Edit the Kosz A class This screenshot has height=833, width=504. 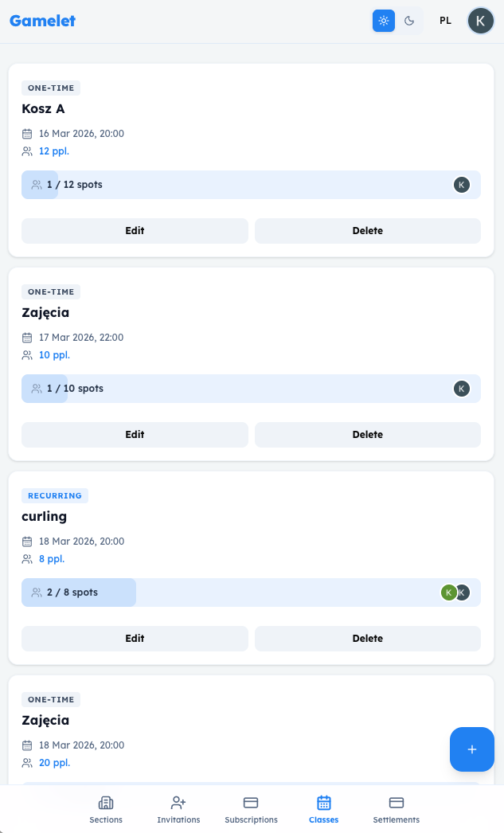pos(135,231)
